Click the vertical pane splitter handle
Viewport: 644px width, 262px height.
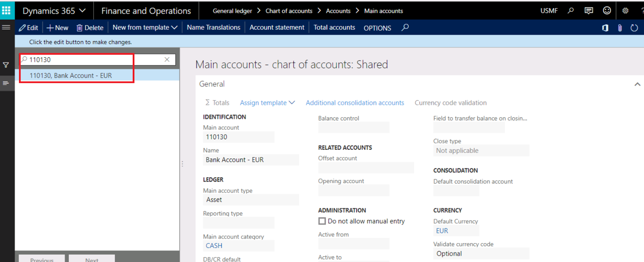[x=182, y=164]
